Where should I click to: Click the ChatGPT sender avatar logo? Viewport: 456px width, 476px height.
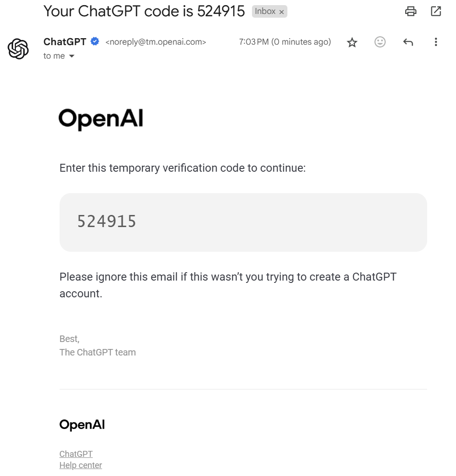pos(18,48)
